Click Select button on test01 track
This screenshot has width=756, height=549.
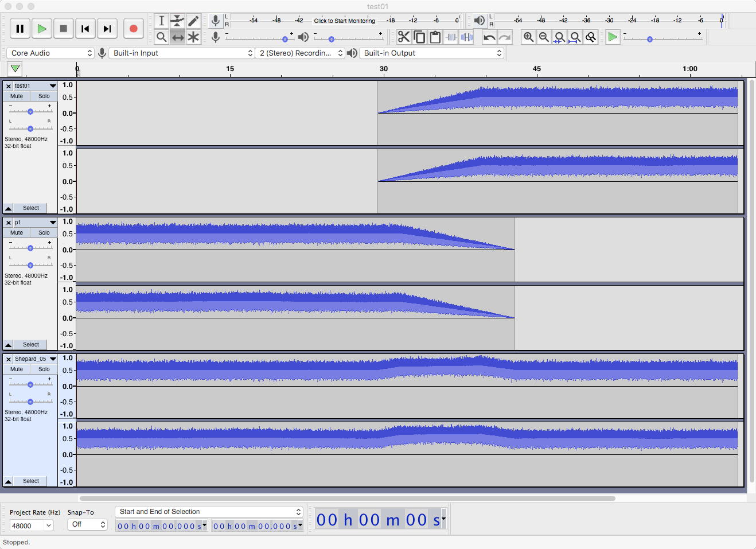point(31,208)
